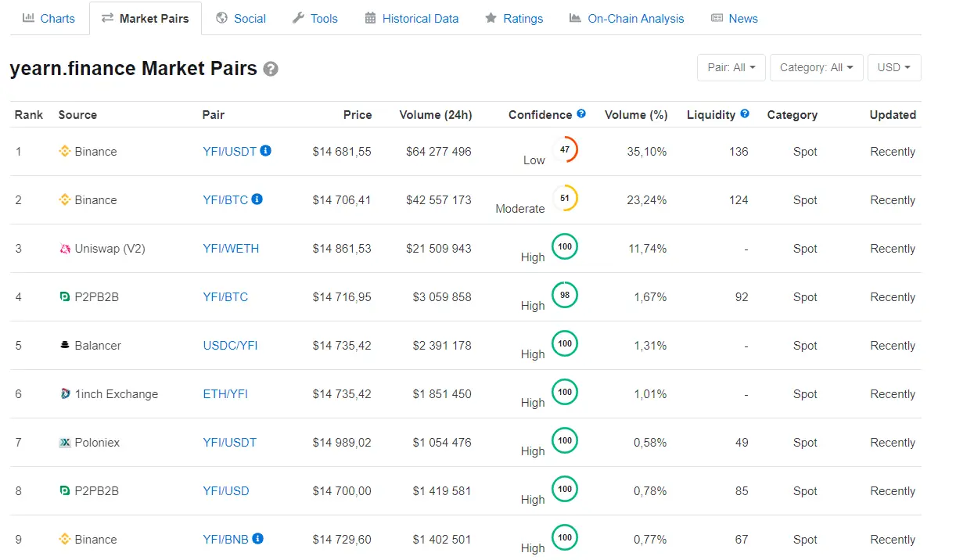Viewport: 956px width, 560px height.
Task: Click the Confidence column help icon
Action: tap(581, 114)
